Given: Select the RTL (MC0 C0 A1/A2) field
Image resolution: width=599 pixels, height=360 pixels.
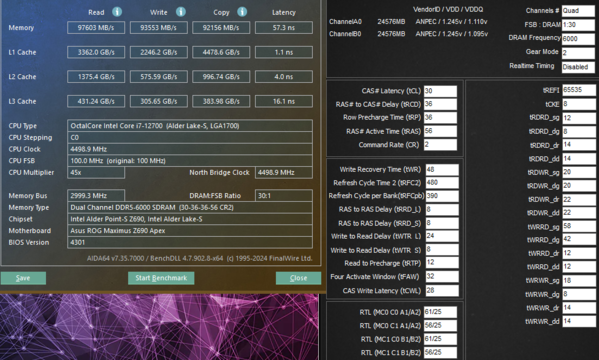Looking at the screenshot, I should point(440,312).
